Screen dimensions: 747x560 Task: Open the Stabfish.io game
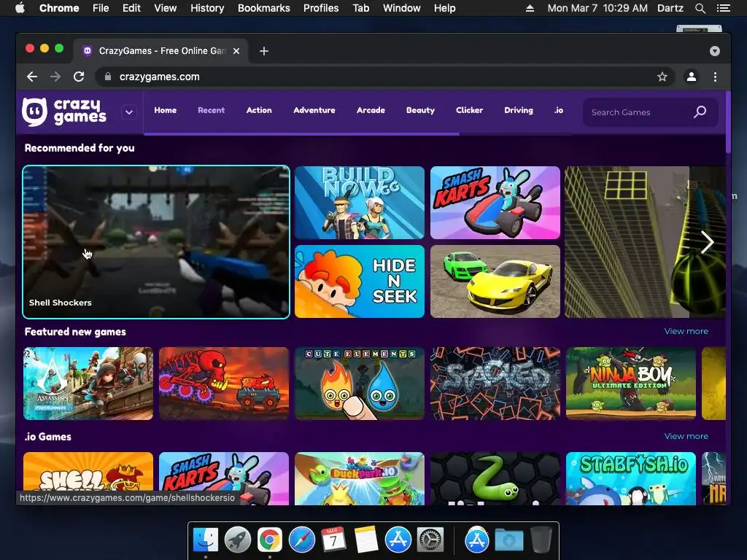631,478
